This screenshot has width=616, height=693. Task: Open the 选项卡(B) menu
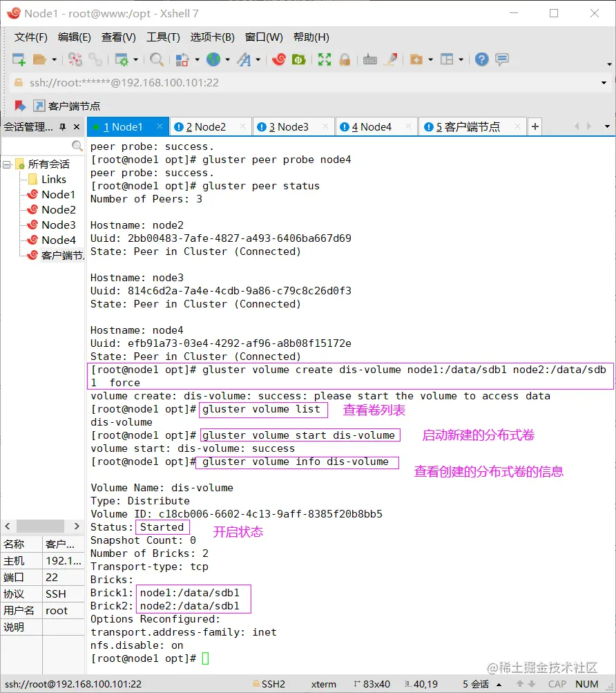[x=212, y=37]
